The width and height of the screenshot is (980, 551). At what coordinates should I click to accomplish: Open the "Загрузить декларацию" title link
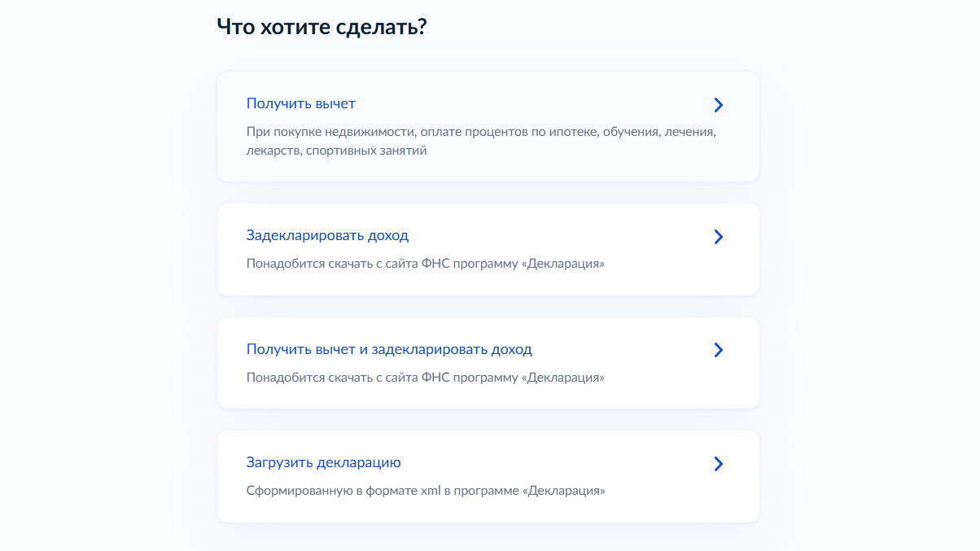pos(323,463)
